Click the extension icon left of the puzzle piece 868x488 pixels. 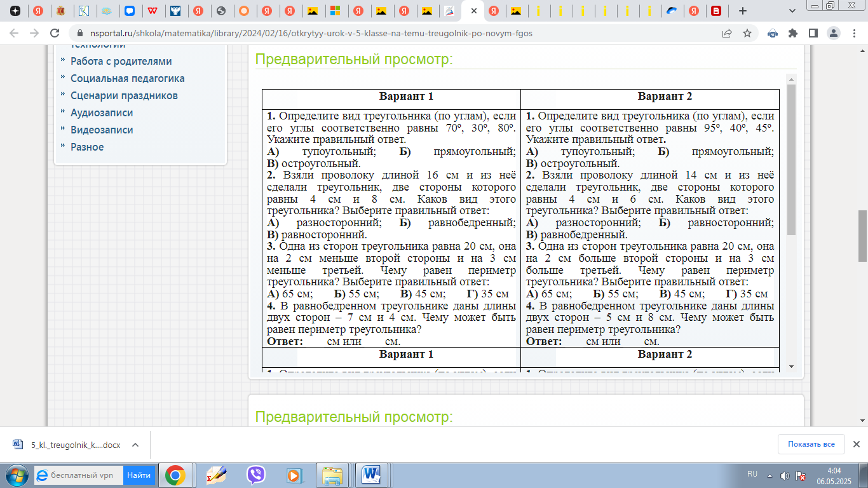(772, 33)
